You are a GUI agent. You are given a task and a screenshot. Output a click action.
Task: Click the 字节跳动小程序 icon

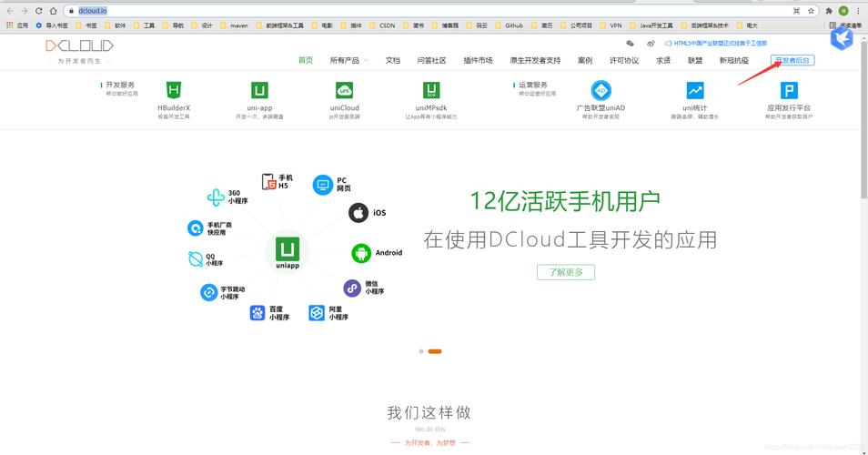208,292
